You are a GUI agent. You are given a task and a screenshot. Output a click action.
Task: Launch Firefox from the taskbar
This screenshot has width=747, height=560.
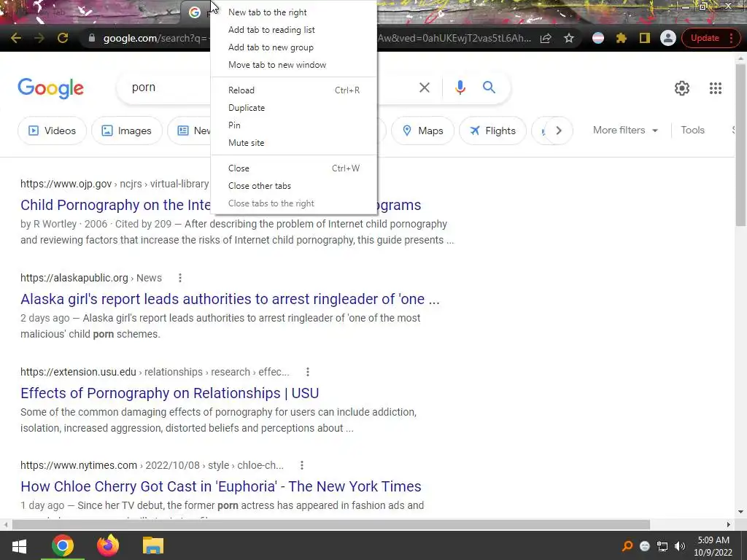pyautogui.click(x=108, y=545)
